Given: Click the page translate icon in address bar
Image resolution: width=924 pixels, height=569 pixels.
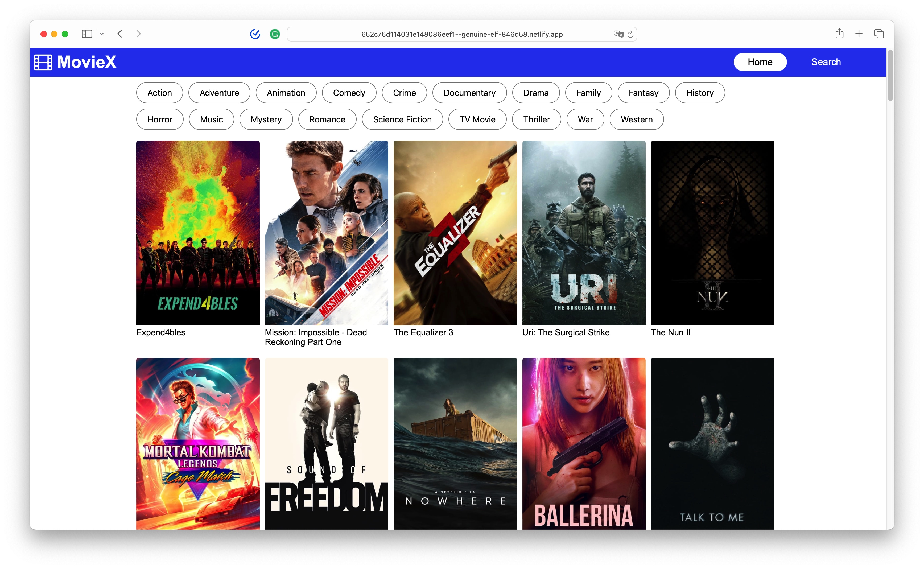Looking at the screenshot, I should click(617, 34).
